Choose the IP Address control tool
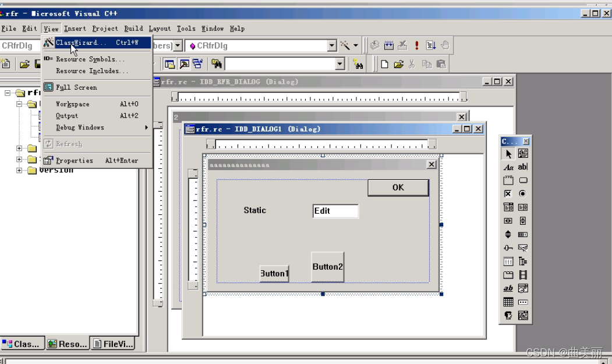This screenshot has width=612, height=364. (x=523, y=302)
